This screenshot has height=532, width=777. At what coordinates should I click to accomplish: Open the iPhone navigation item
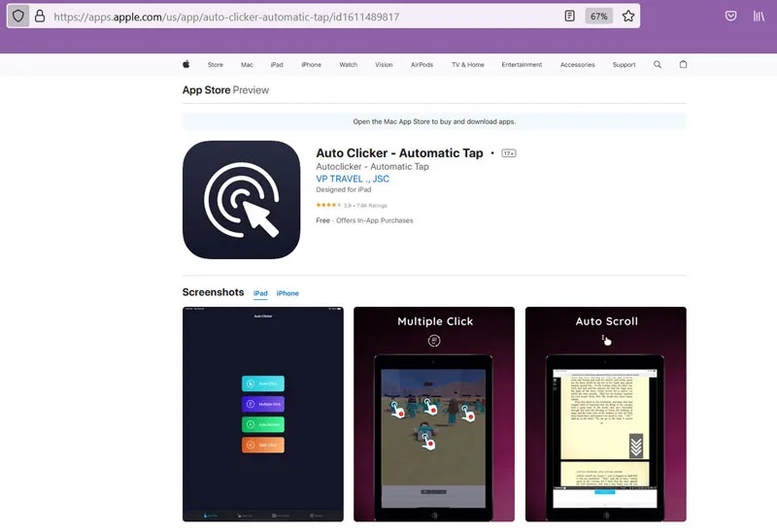point(311,64)
